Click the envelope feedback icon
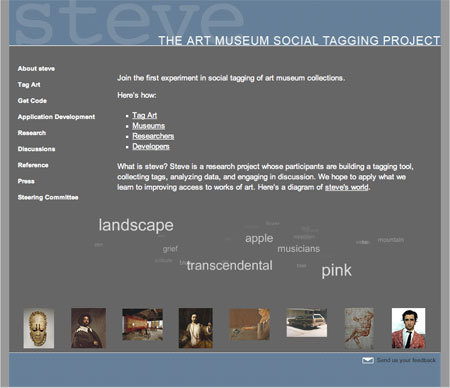Image resolution: width=450 pixels, height=388 pixels. pyautogui.click(x=368, y=360)
